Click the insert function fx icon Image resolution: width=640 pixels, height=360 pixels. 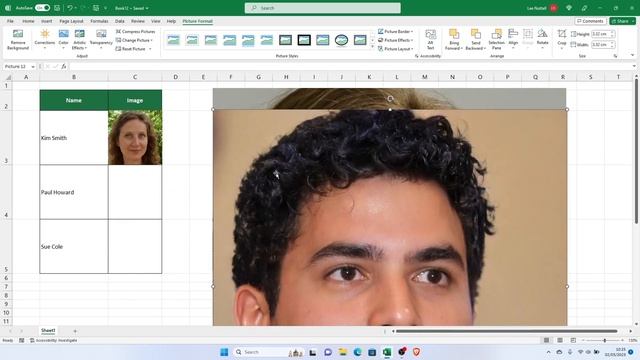click(64, 66)
